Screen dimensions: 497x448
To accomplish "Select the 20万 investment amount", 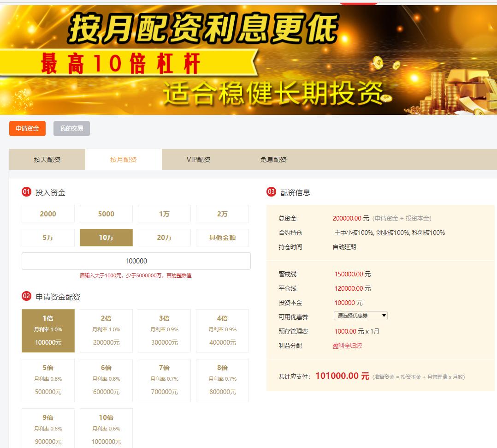I will pos(164,237).
